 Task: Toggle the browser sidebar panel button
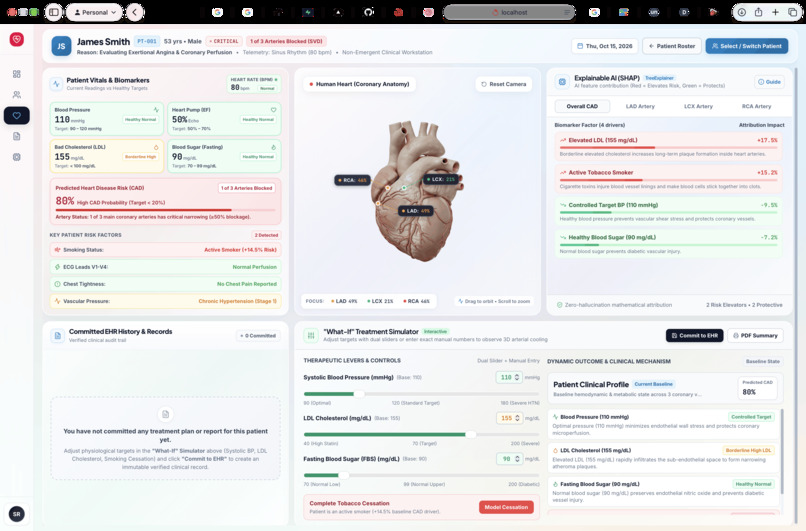click(53, 12)
